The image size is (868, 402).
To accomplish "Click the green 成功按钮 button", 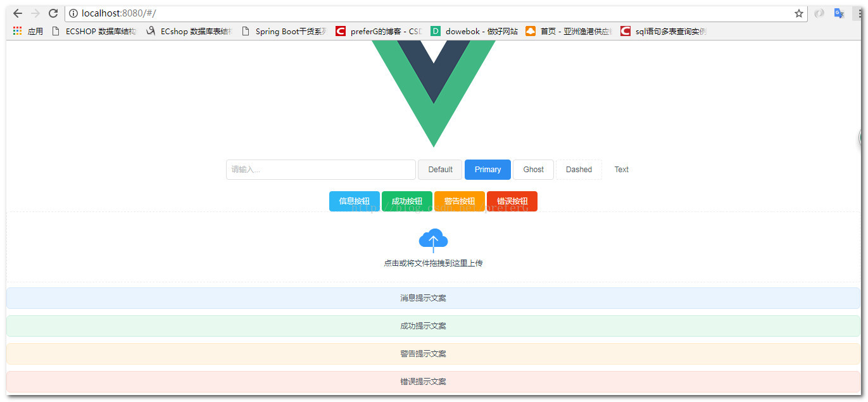I will point(407,201).
